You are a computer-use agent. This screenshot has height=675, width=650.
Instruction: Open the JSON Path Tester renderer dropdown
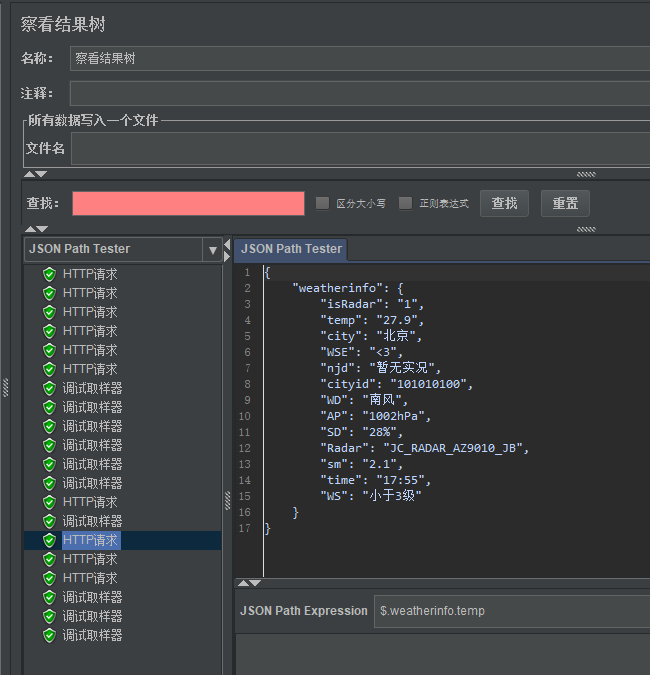212,250
